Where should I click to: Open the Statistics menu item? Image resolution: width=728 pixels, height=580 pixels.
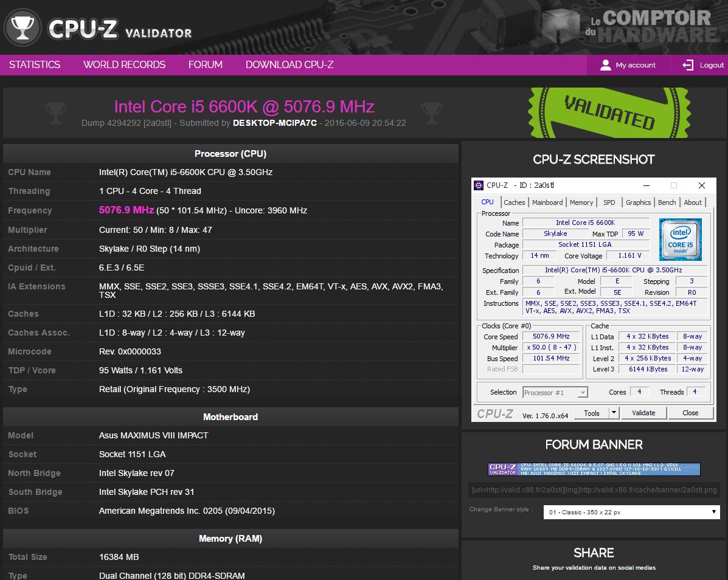pyautogui.click(x=35, y=65)
